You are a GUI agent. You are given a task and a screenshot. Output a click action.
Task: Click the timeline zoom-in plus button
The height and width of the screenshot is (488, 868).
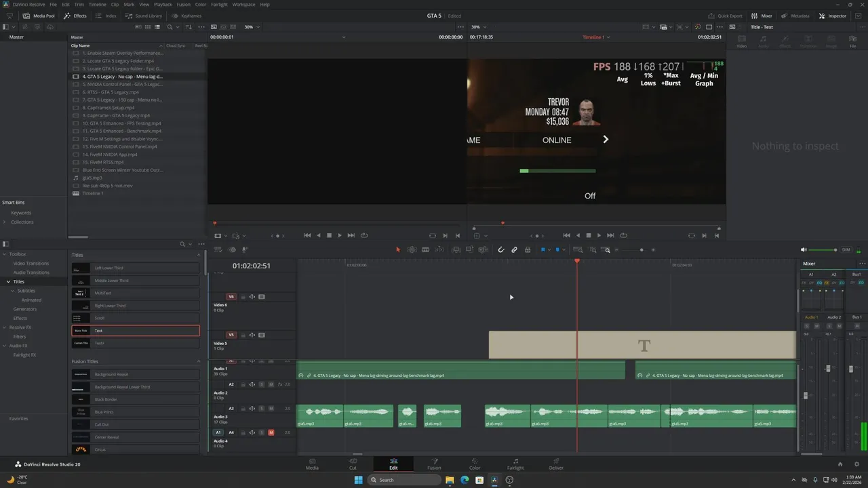[x=653, y=249]
